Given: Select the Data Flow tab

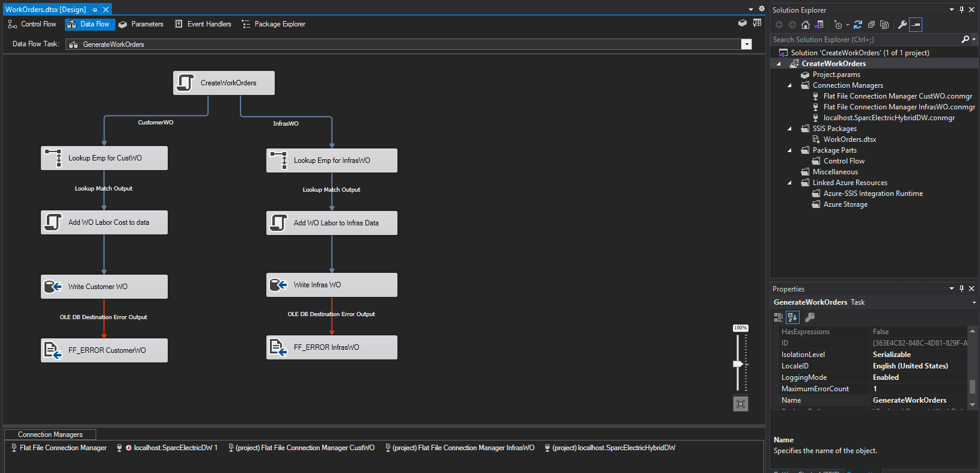Looking at the screenshot, I should [x=88, y=24].
